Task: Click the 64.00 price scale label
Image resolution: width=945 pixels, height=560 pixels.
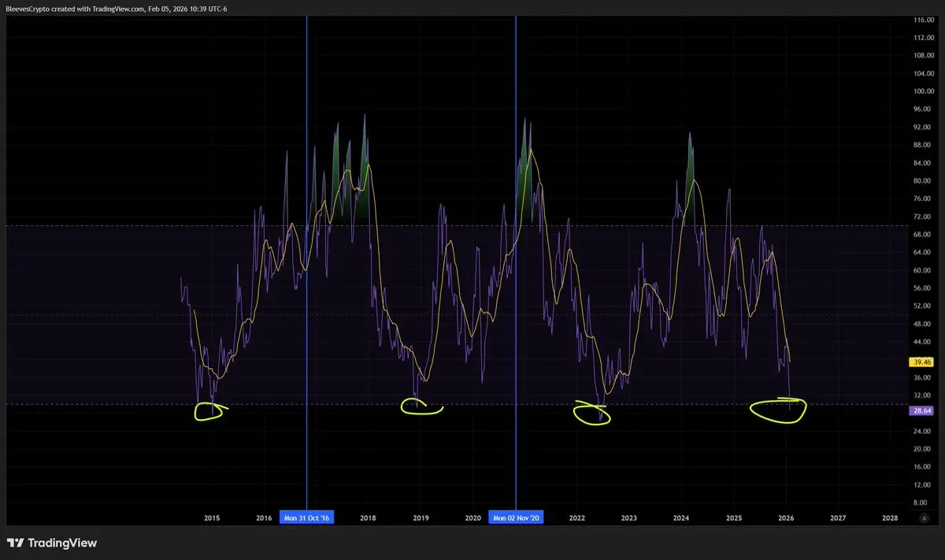Action: 923,252
